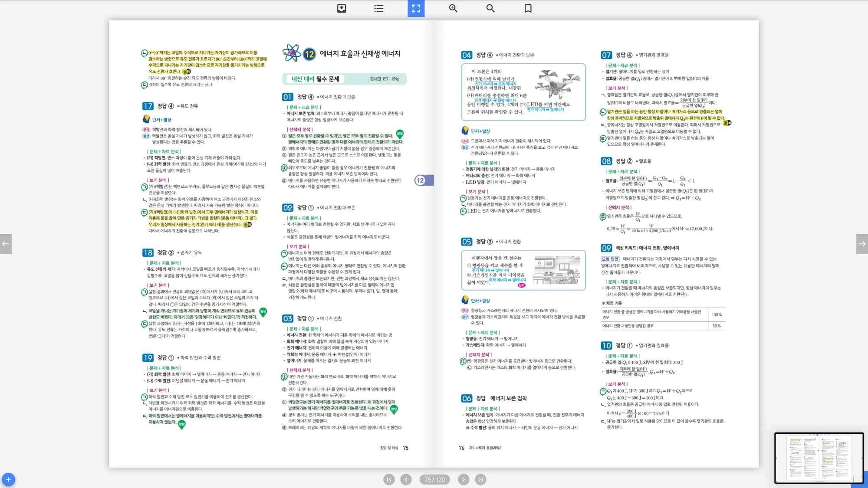Go to the next page button

pyautogui.click(x=464, y=479)
